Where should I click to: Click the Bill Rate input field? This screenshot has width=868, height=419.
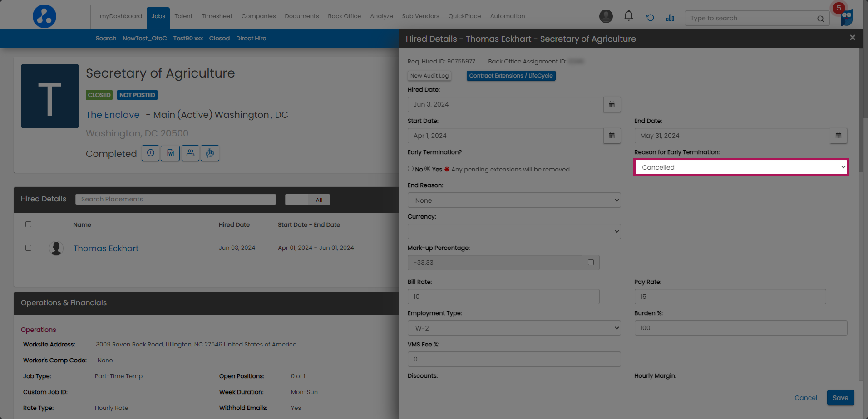[x=503, y=297]
